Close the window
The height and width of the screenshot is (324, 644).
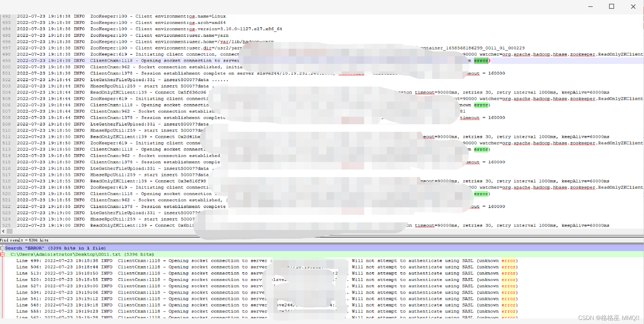coord(633,6)
